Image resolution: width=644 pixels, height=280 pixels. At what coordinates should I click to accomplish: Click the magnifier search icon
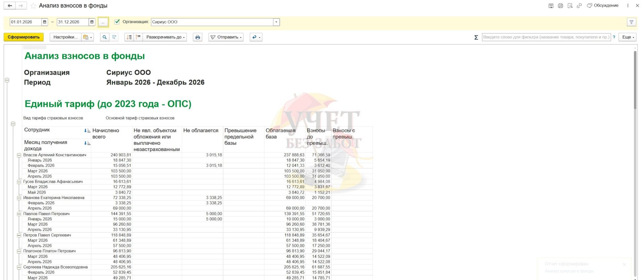pyautogui.click(x=105, y=37)
